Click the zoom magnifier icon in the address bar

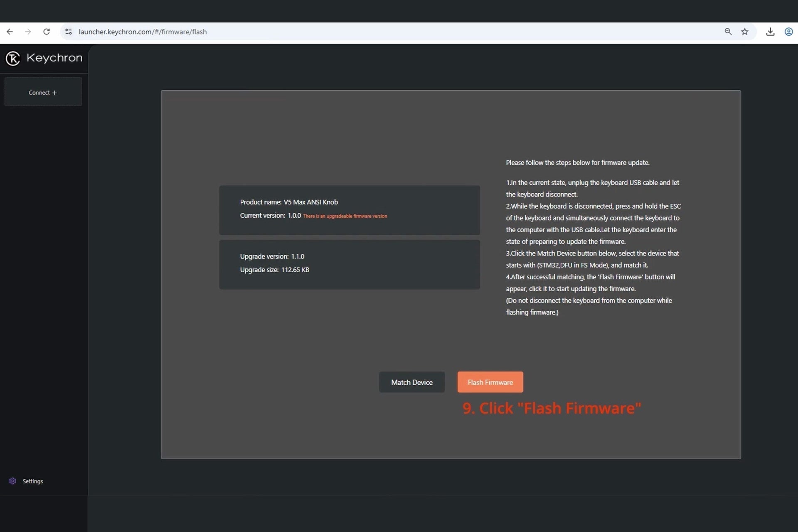[728, 32]
